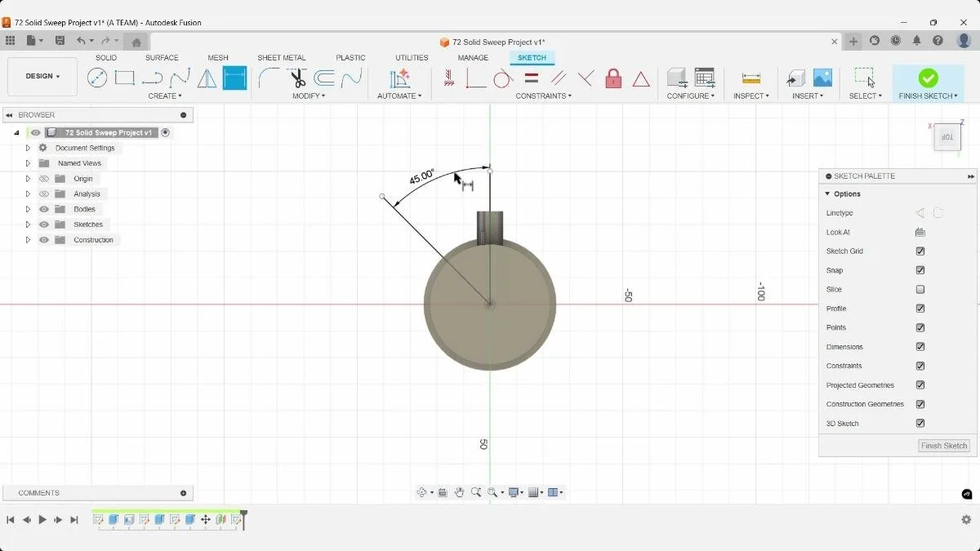Open the Job Status clock icon
This screenshot has height=551, width=980.
(896, 41)
